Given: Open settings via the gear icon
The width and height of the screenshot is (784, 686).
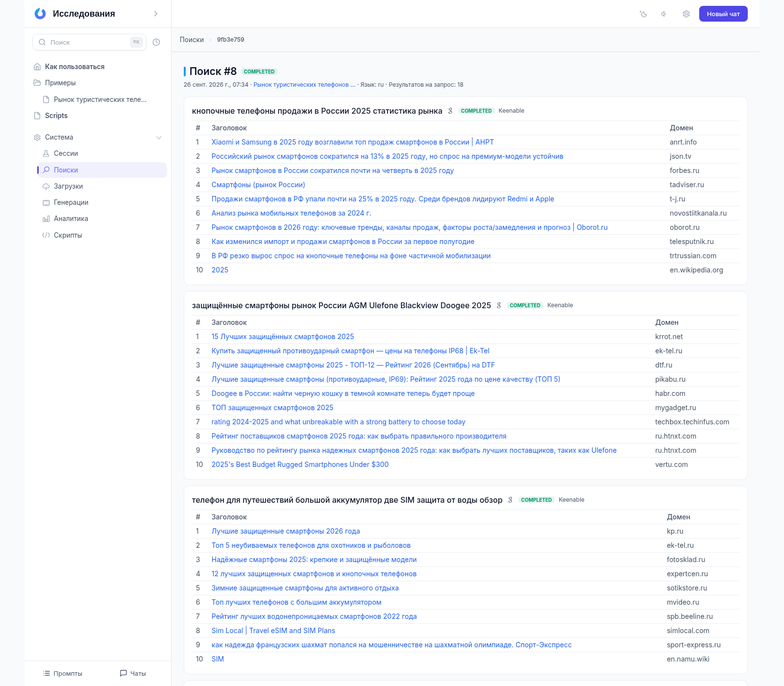Looking at the screenshot, I should point(686,14).
